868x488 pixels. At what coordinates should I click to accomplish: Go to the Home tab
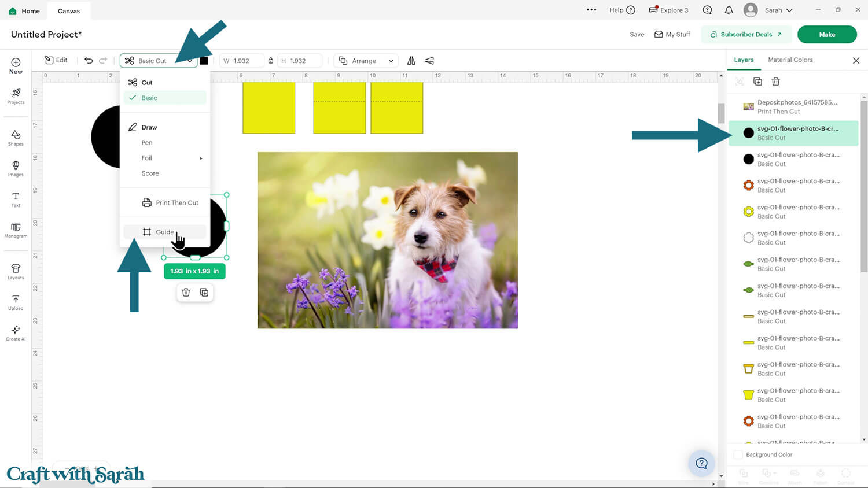[x=24, y=11]
